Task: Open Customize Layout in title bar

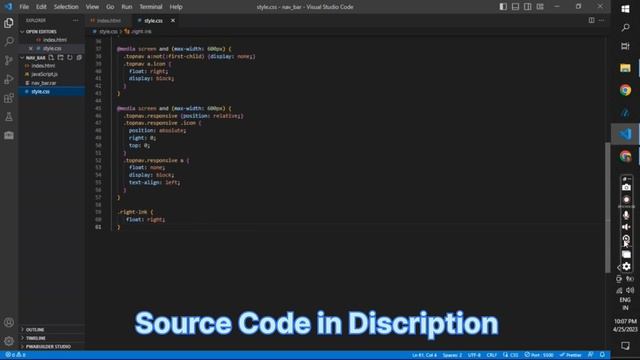Action: click(540, 7)
